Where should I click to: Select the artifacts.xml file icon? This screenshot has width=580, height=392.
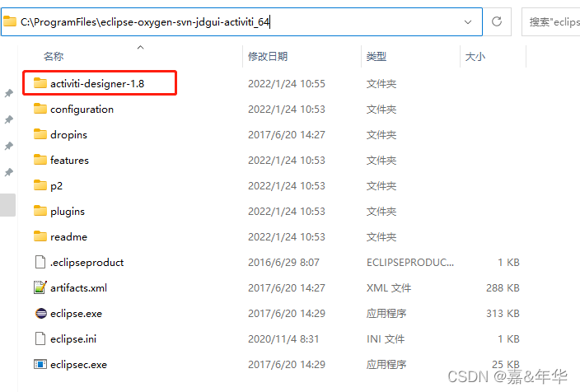tap(40, 287)
